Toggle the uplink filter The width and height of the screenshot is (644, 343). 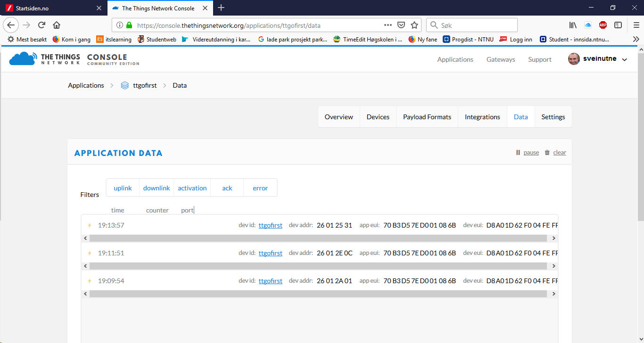123,188
